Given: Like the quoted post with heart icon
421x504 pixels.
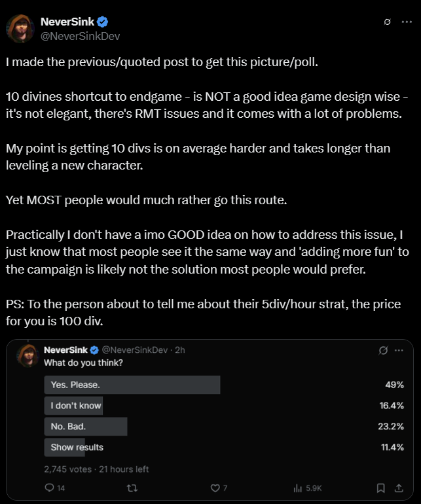Looking at the screenshot, I should tap(219, 488).
